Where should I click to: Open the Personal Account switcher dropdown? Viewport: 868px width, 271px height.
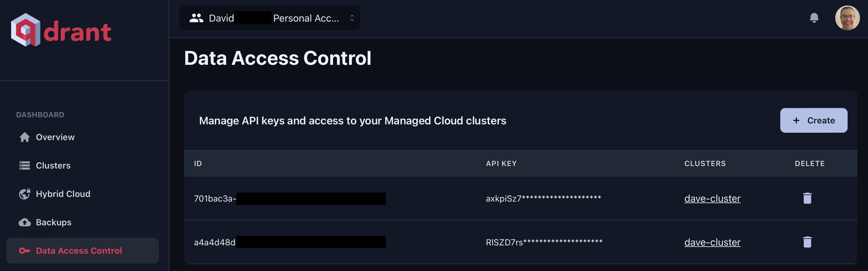point(270,18)
